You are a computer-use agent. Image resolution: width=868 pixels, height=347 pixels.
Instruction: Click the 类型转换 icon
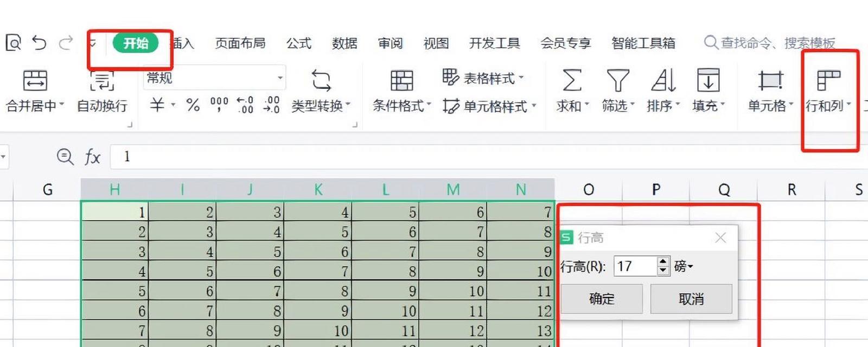click(x=321, y=80)
